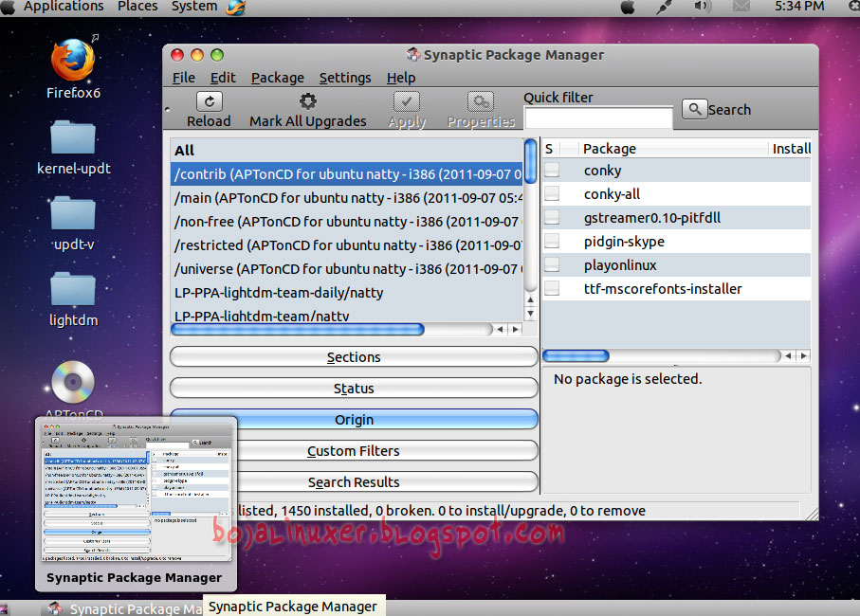Select the playonlinux package name
860x616 pixels.
tap(620, 265)
